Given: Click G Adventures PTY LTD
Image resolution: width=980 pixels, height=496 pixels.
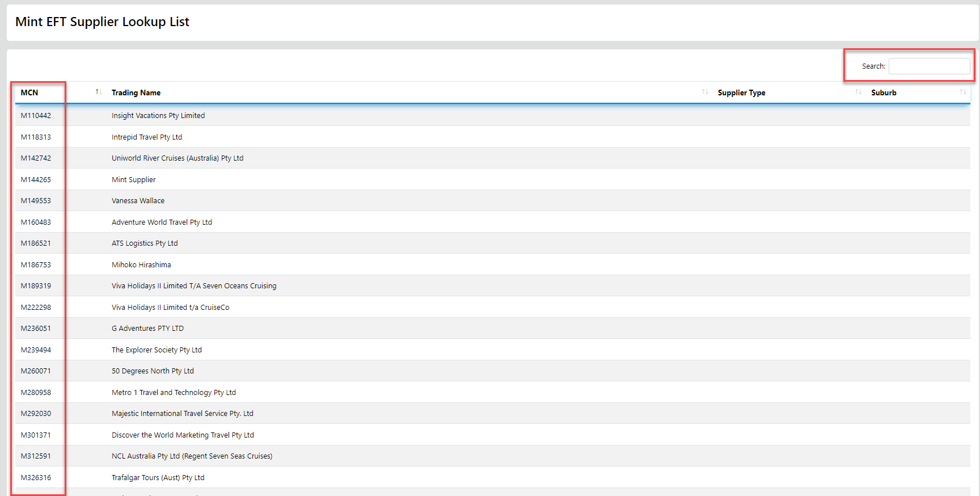Looking at the screenshot, I should (147, 329).
